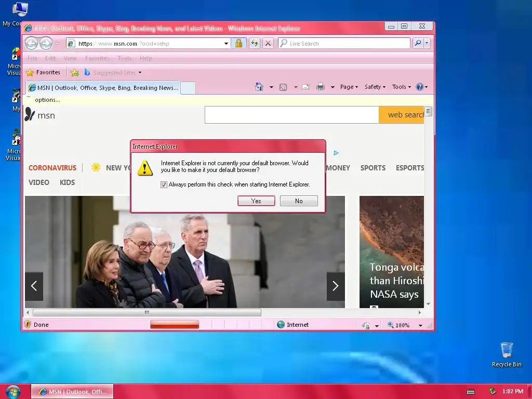
Task: Open the Tools menu in menu bar
Action: pos(124,58)
